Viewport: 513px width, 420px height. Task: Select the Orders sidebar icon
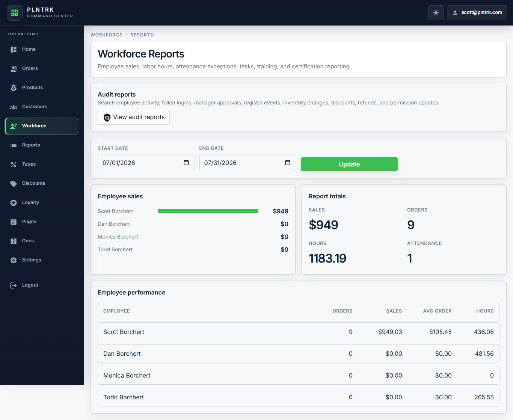(14, 69)
